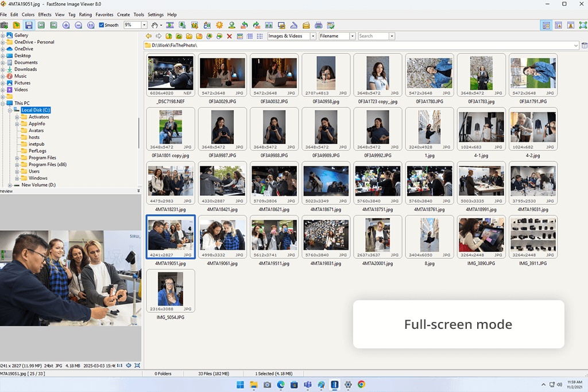Click the full screen icon at top right

pos(583,25)
